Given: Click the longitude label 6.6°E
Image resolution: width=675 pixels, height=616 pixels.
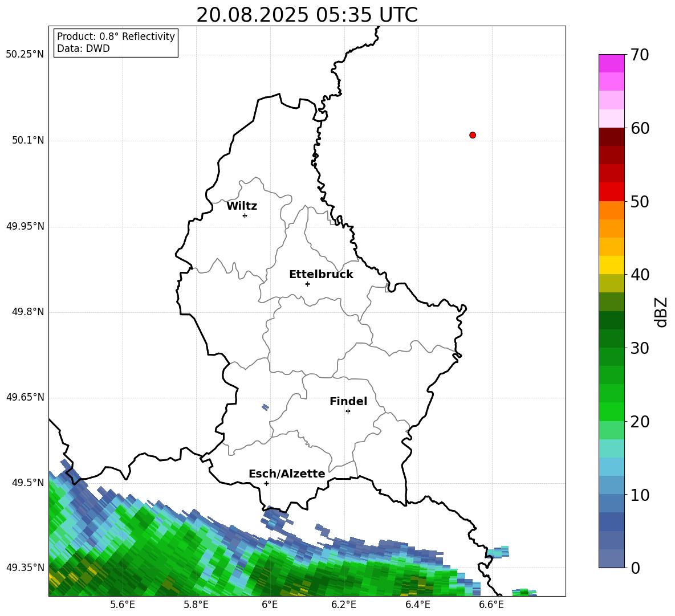Looking at the screenshot, I should click(x=491, y=605).
